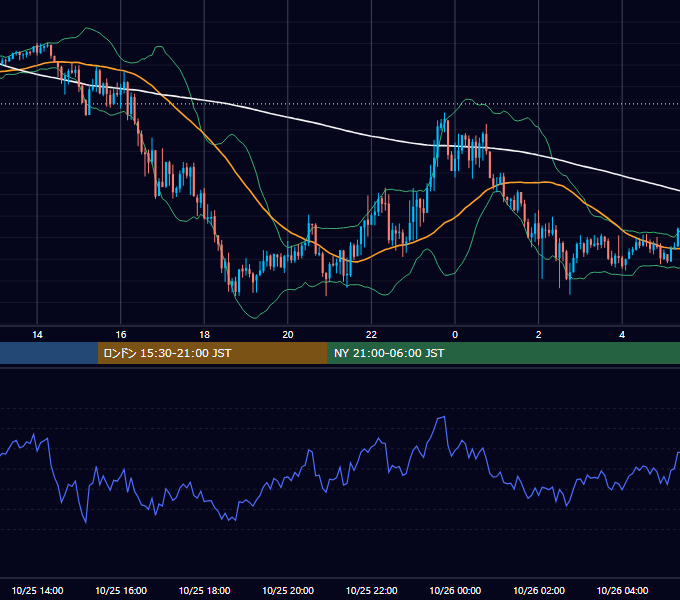This screenshot has width=680, height=600.
Task: Click the 10/25 20:00 timestamp
Action: click(288, 590)
